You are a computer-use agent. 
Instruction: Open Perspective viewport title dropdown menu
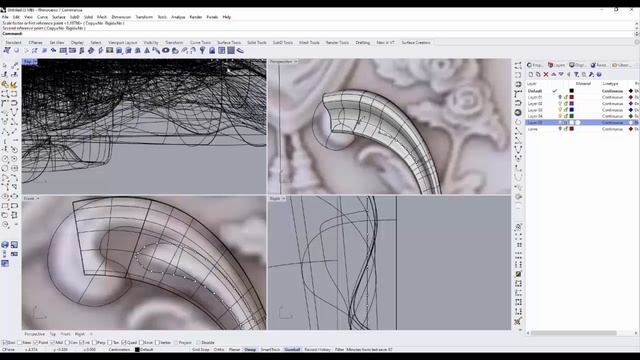click(x=296, y=62)
